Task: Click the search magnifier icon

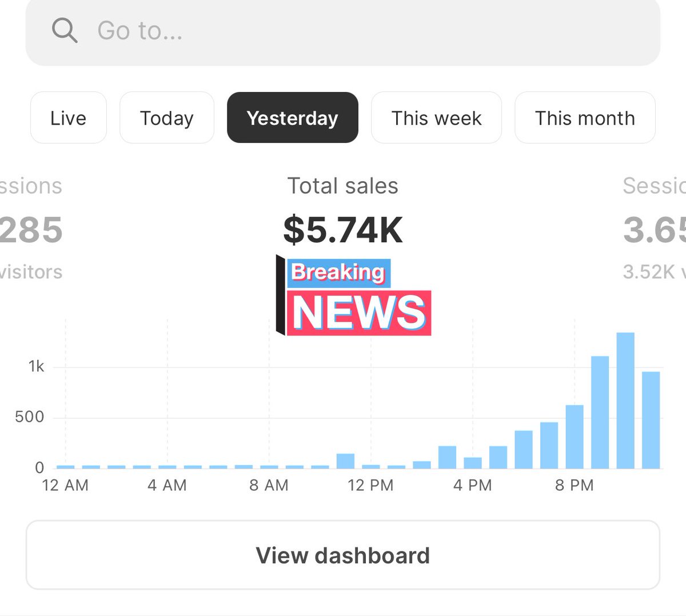Action: click(65, 30)
